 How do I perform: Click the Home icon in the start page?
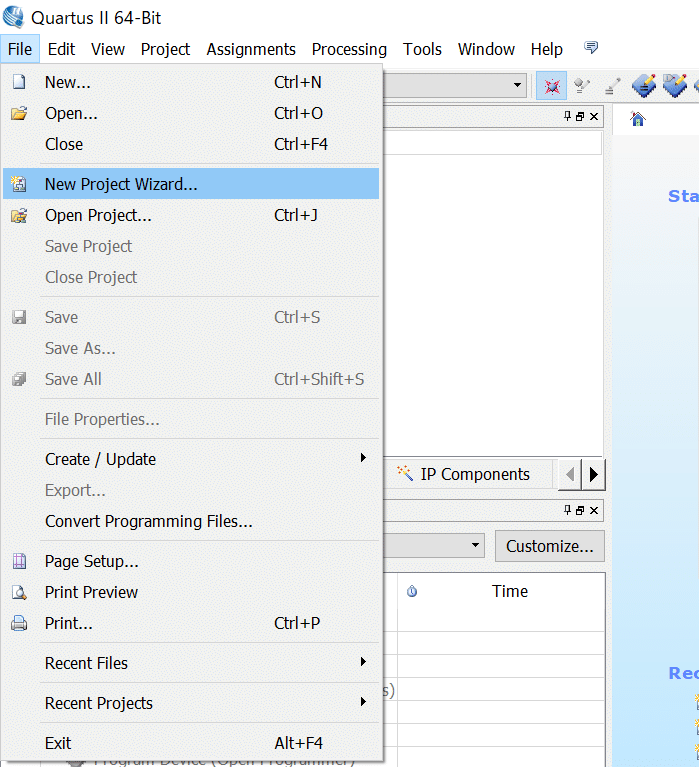638,119
